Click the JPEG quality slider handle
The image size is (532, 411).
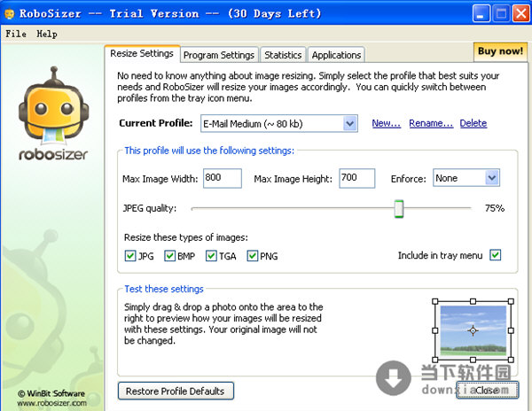click(x=399, y=209)
